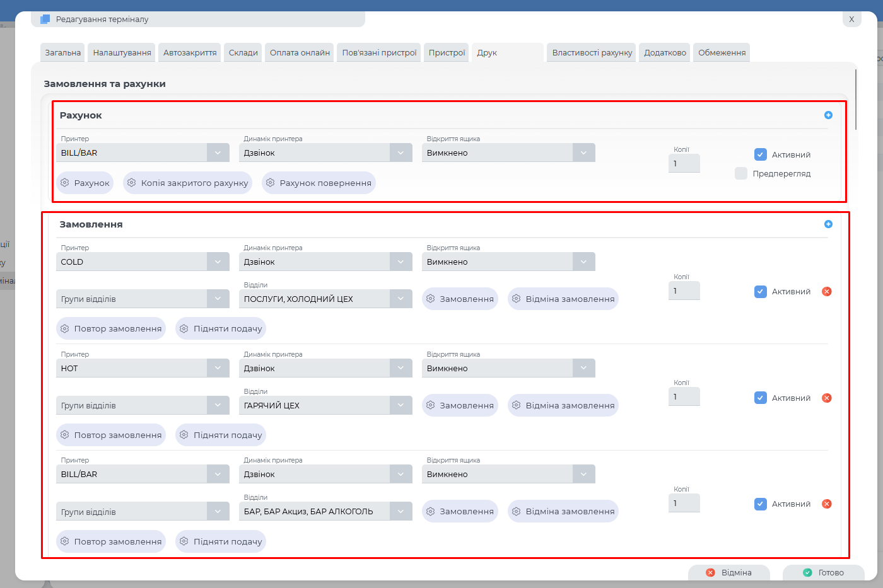
Task: Click the blue plus icon in Замовлення section
Action: 828,224
